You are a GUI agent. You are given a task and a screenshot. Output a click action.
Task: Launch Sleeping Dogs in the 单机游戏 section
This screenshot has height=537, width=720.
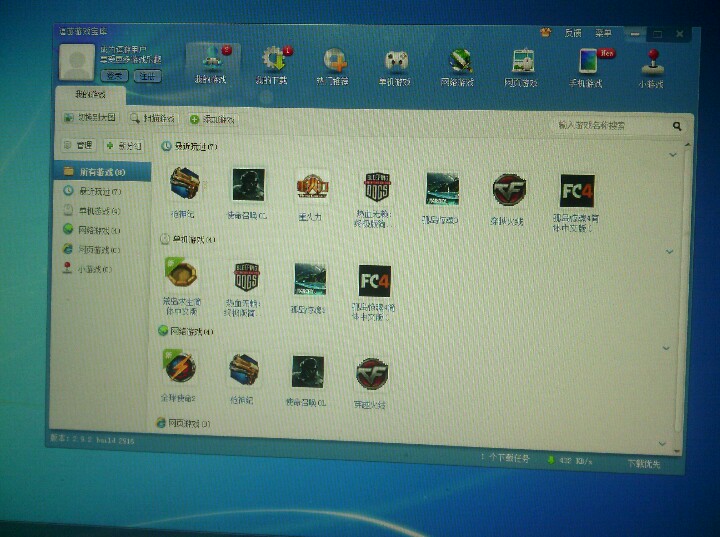coord(246,277)
